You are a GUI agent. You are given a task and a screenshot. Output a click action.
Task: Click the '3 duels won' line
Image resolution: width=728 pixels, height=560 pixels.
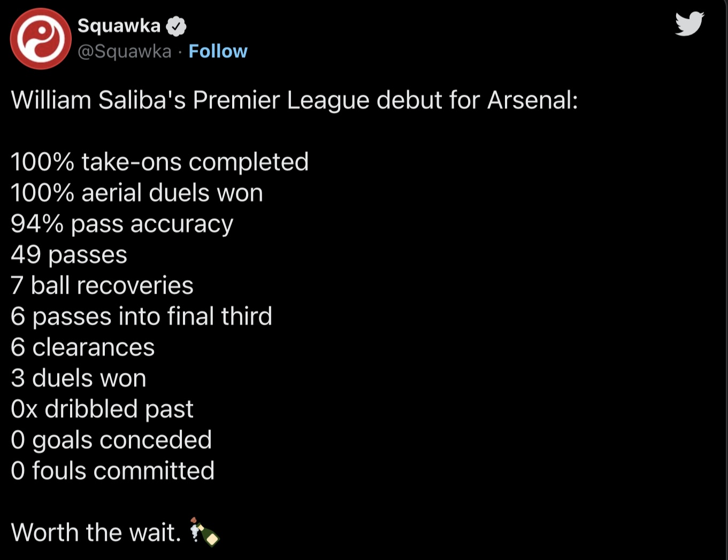click(x=79, y=379)
